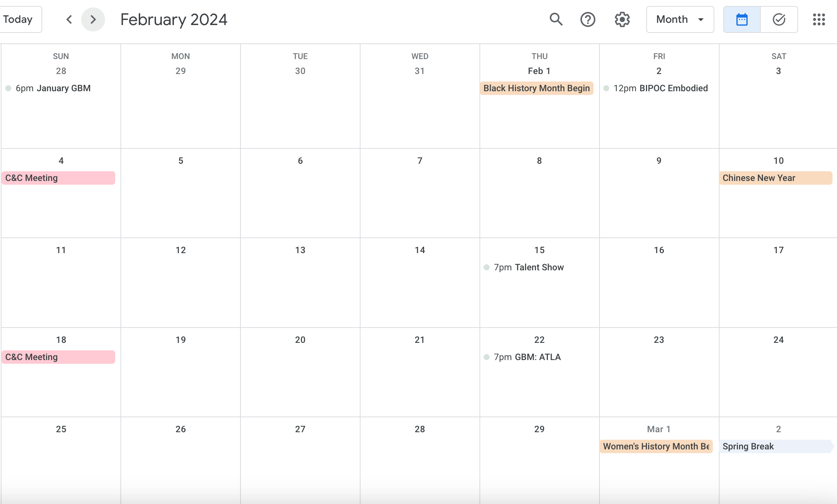Screen dimensions: 837x504
Task: Open the 7pm Talent Show event
Action: point(528,267)
